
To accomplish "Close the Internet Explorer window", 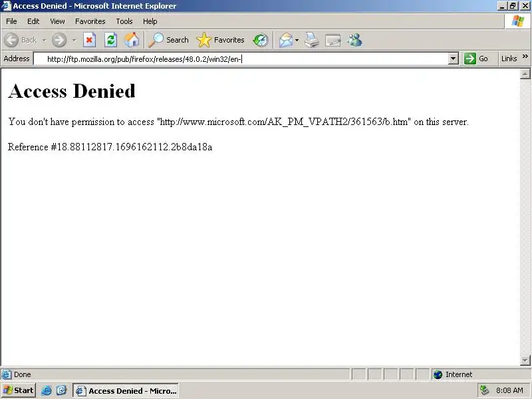I will click(525, 6).
